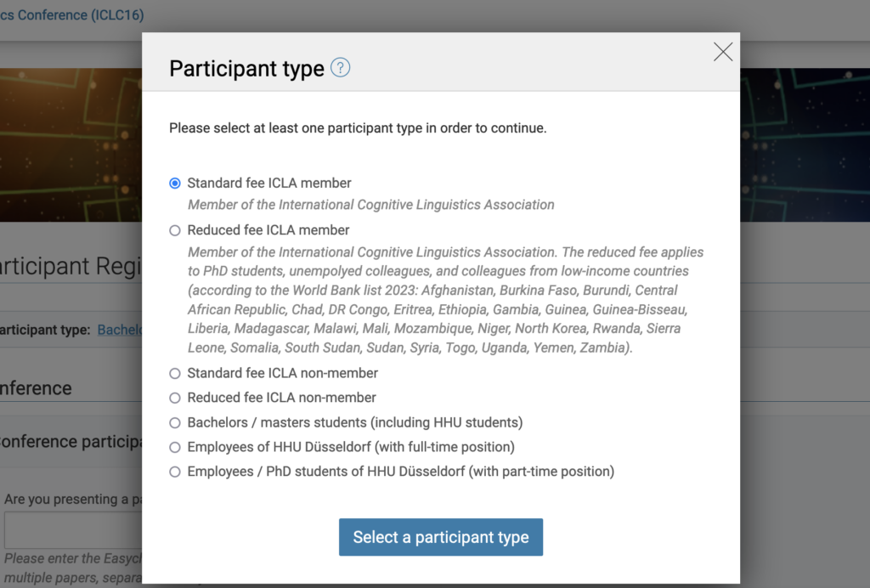
Task: Click the Employees of HHU Düsseldorf label
Action: [x=351, y=447]
